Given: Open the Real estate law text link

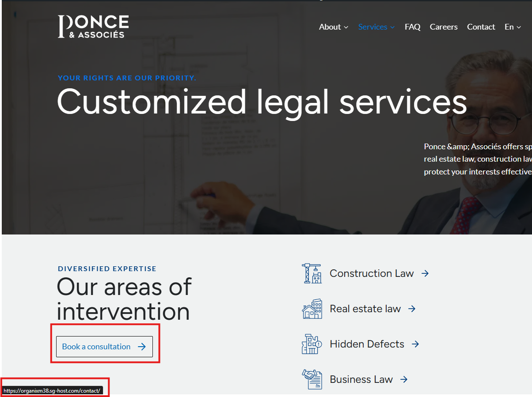Looking at the screenshot, I should (x=365, y=309).
